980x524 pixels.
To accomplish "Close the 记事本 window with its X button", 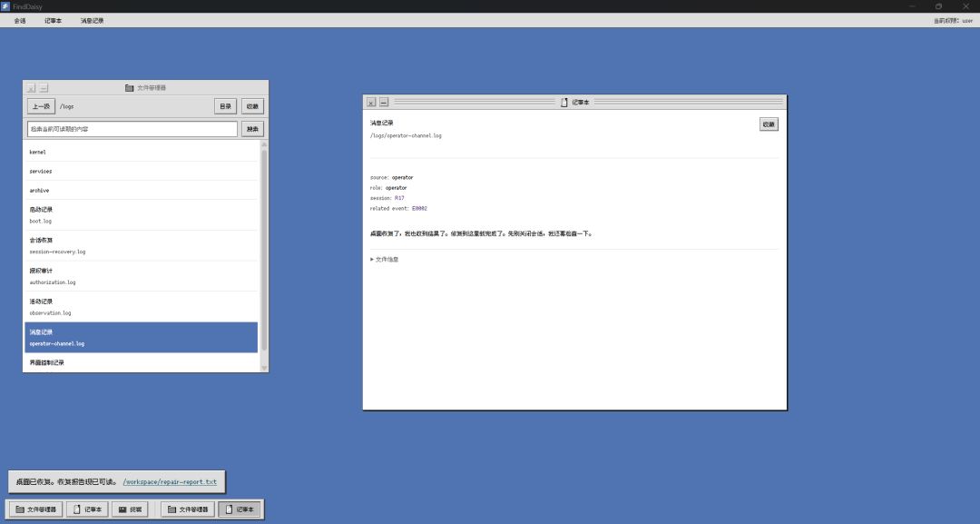I will (371, 102).
